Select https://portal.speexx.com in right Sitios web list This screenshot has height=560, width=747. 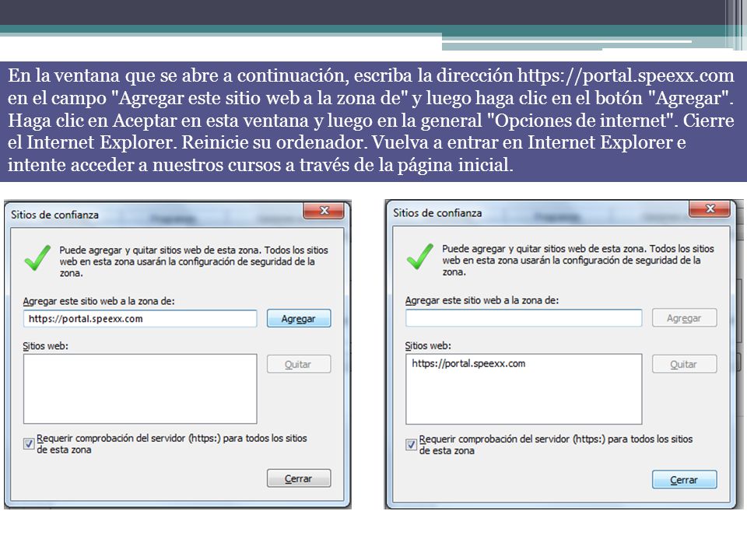tap(468, 363)
